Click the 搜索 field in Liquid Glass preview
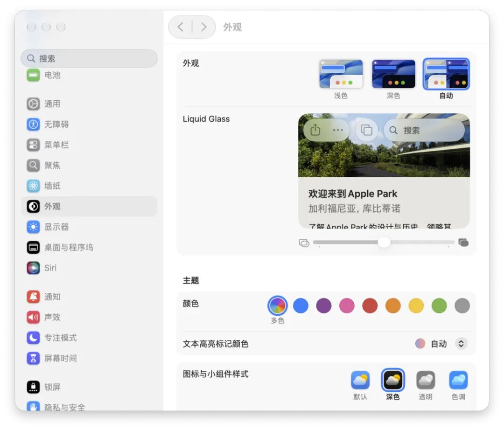Screen dimensions: 504x430 pyautogui.click(x=424, y=130)
